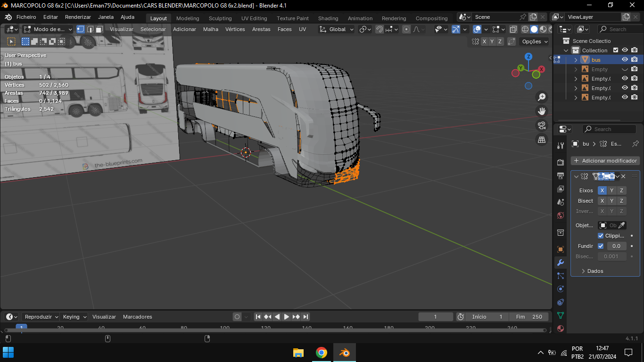Collapse the Mirror modifier panel
Screen dimensions: 644x362
coord(576,176)
